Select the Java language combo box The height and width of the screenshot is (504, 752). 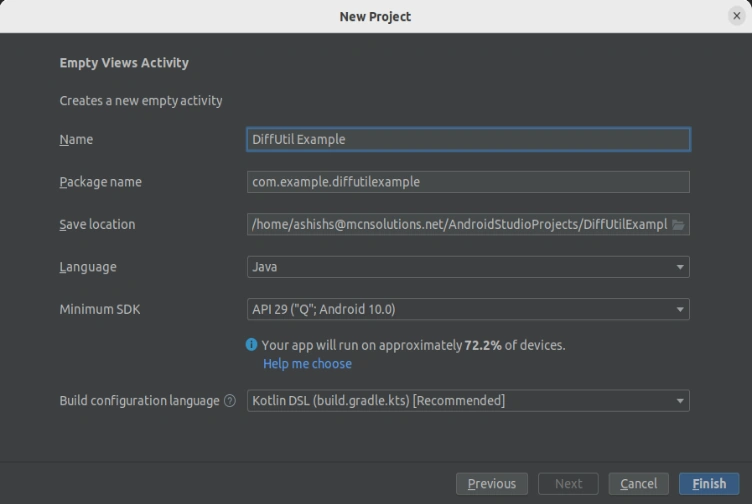[x=468, y=267]
